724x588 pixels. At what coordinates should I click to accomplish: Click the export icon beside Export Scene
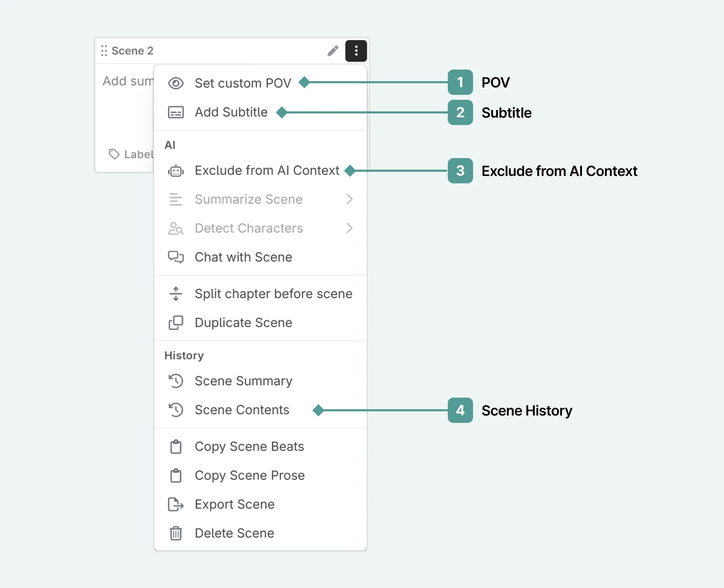click(x=175, y=505)
